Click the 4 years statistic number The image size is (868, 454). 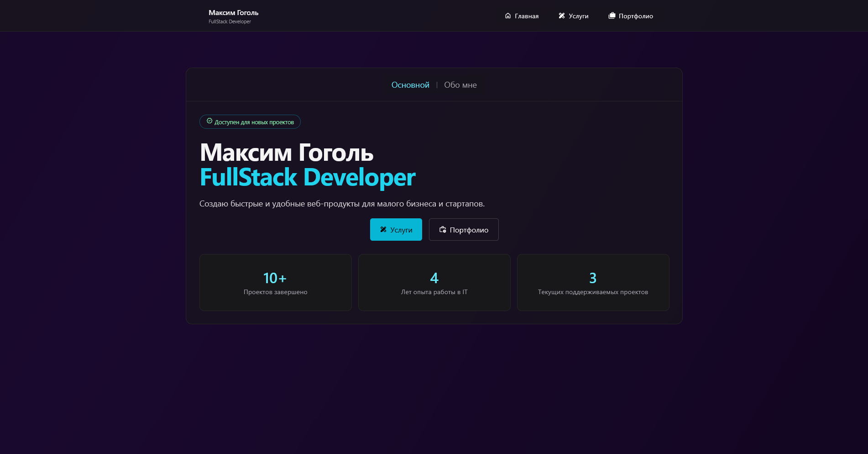pos(434,278)
